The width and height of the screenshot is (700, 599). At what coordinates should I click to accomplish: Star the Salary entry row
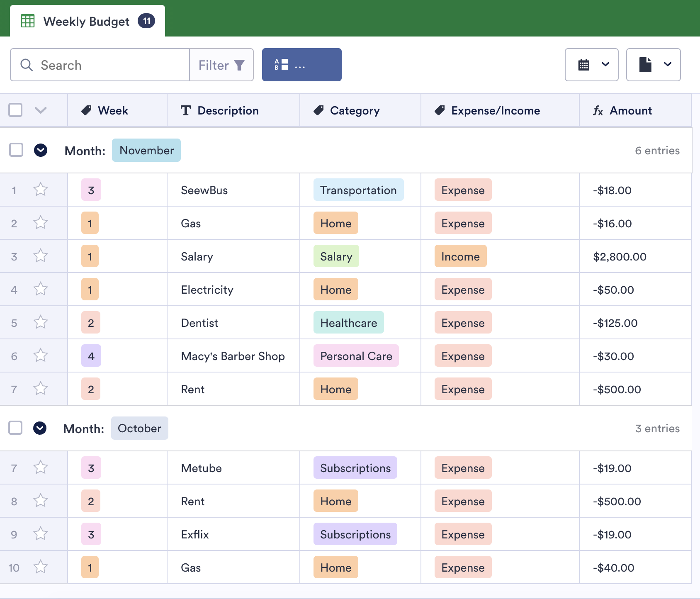(41, 256)
